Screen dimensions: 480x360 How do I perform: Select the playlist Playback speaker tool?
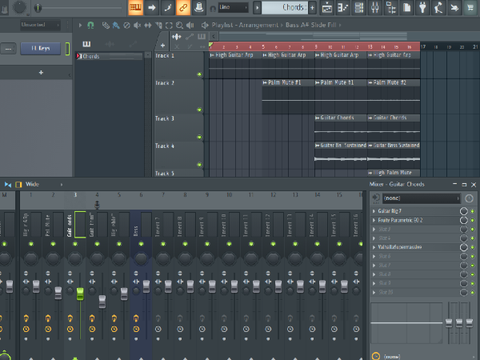[x=190, y=25]
